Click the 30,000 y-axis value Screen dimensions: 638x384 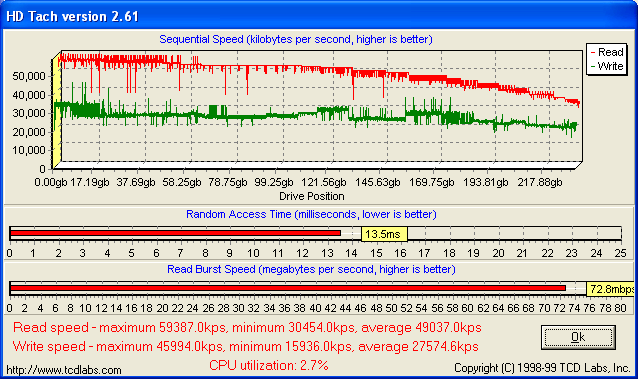[x=29, y=113]
